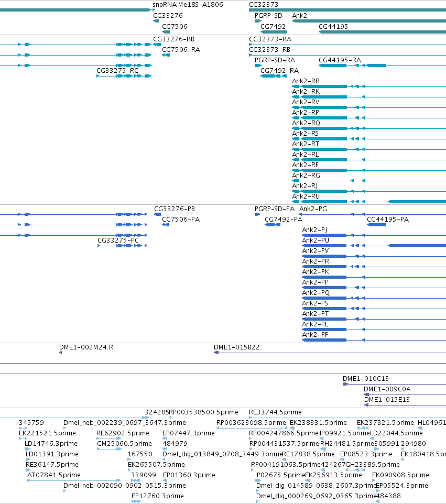446x504 pixels.
Task: Select the Ank2-PV protein label
Action: [x=316, y=251]
